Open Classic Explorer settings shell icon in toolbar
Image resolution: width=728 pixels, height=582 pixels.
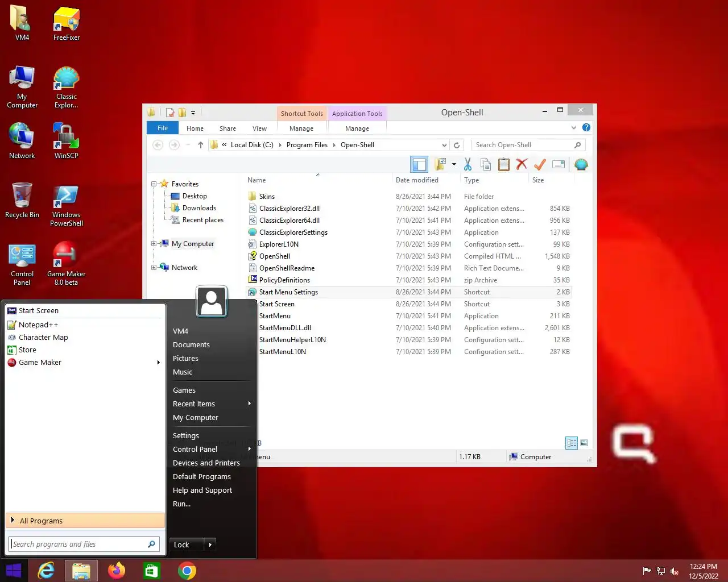click(x=581, y=165)
